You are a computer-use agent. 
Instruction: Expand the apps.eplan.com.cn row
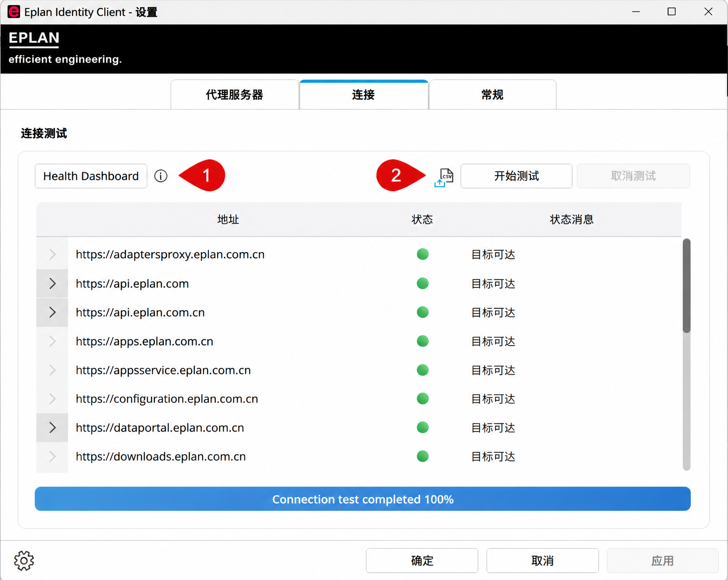(52, 341)
